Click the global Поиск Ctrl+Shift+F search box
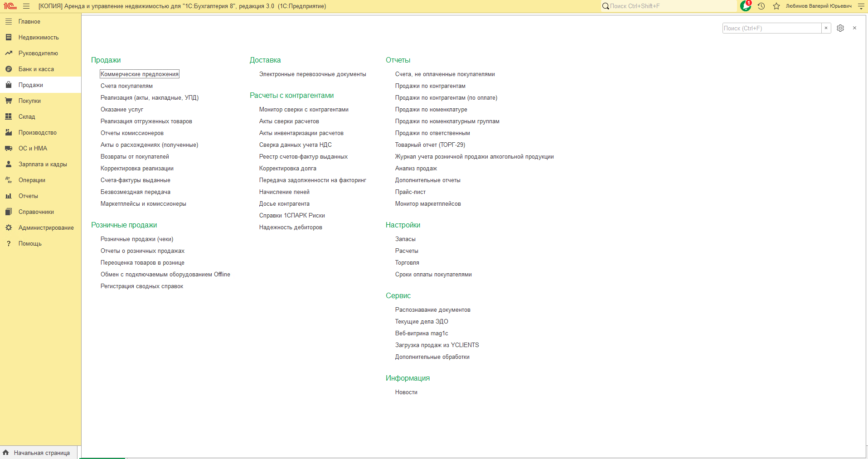 669,6
